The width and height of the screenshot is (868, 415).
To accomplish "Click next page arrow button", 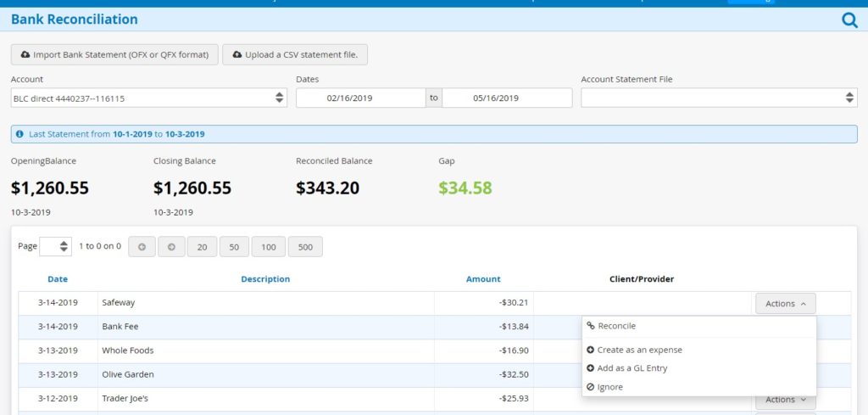I will [171, 247].
